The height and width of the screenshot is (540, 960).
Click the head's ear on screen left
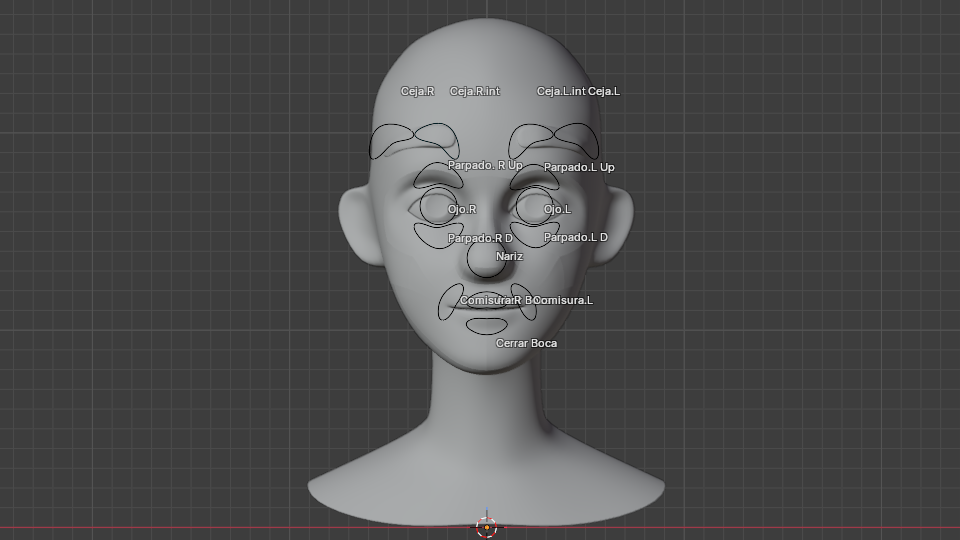pos(355,225)
